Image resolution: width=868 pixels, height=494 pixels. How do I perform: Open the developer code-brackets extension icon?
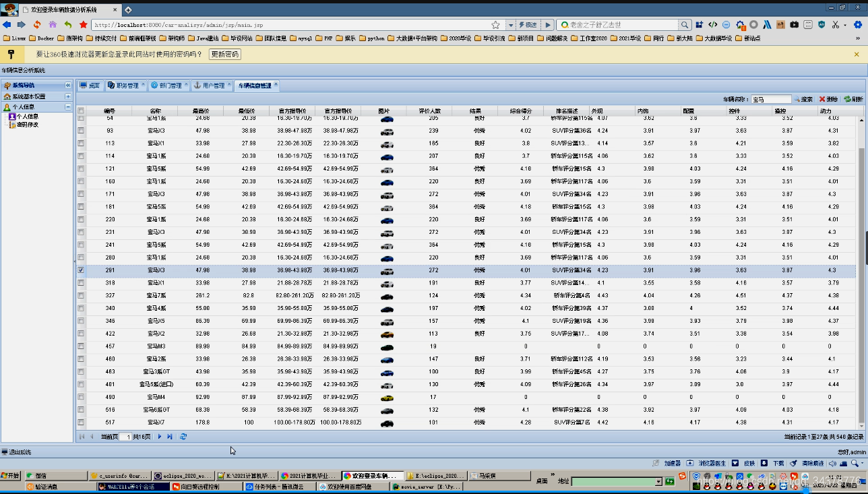tap(712, 25)
